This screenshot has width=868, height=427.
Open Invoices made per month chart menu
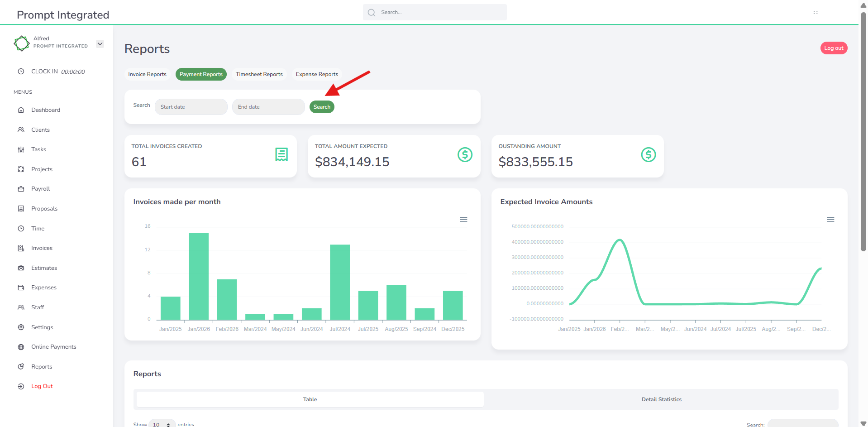pyautogui.click(x=463, y=220)
